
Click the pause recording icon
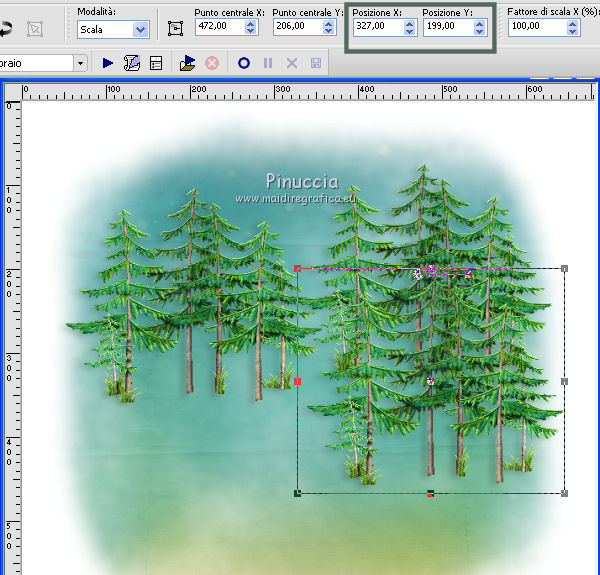268,63
